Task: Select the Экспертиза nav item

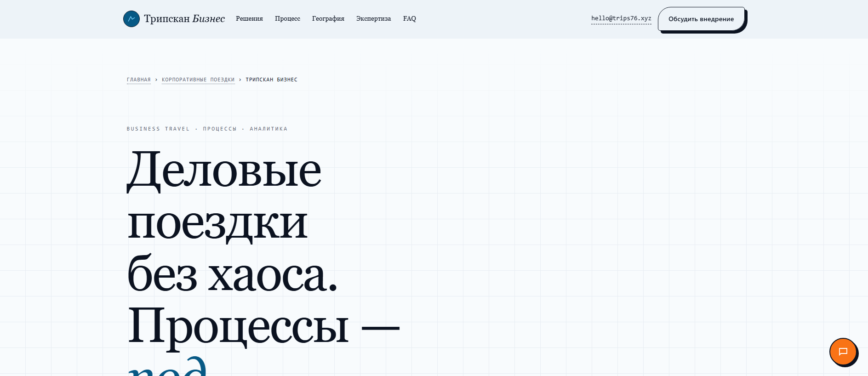Action: [x=373, y=18]
